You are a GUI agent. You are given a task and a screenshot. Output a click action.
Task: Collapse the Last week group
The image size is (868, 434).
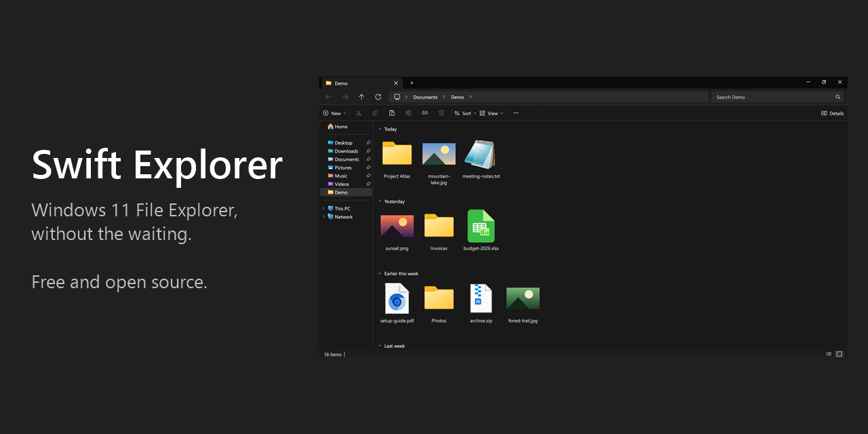point(380,346)
